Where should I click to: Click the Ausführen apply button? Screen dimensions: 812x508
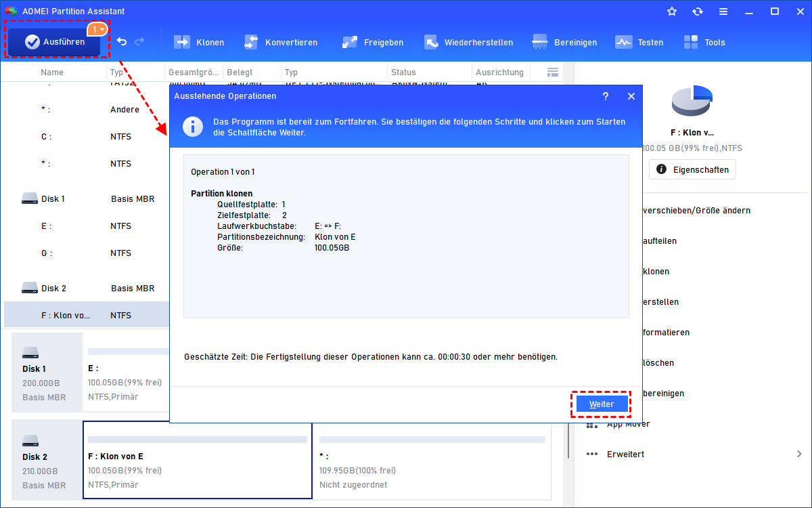[55, 42]
